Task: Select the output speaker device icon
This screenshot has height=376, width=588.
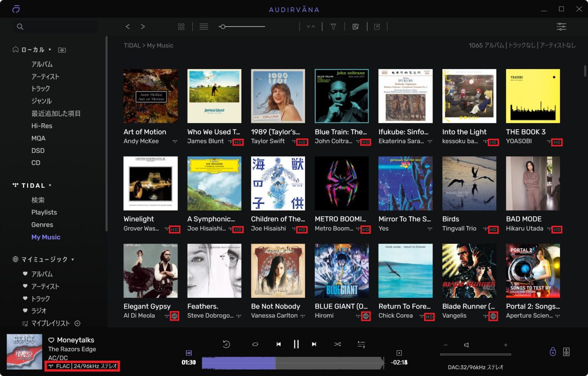Action: coord(567,351)
